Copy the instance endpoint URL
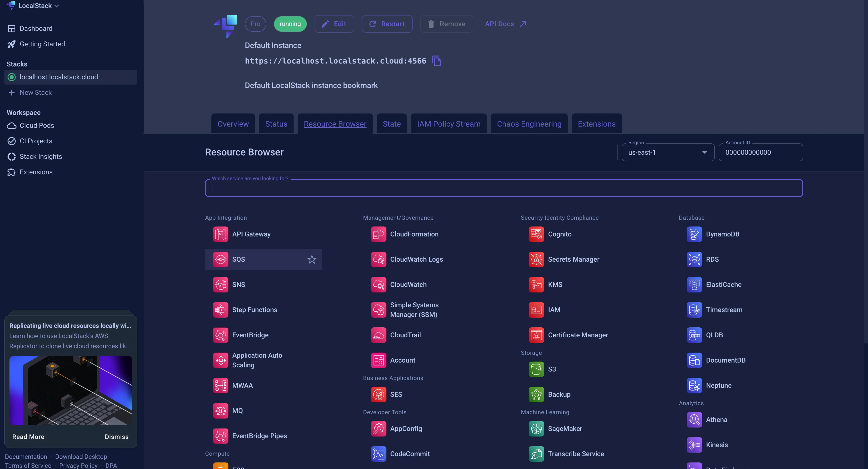Image resolution: width=868 pixels, height=469 pixels. coord(437,61)
